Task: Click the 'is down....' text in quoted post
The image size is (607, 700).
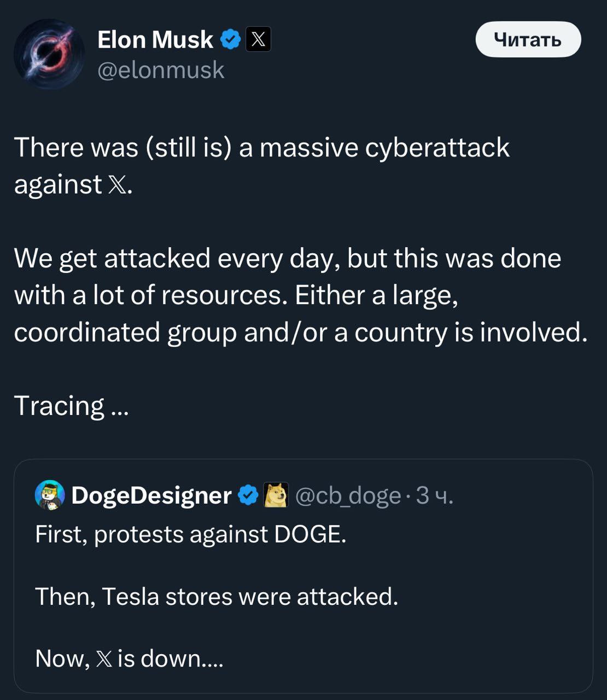Action: pyautogui.click(x=170, y=658)
